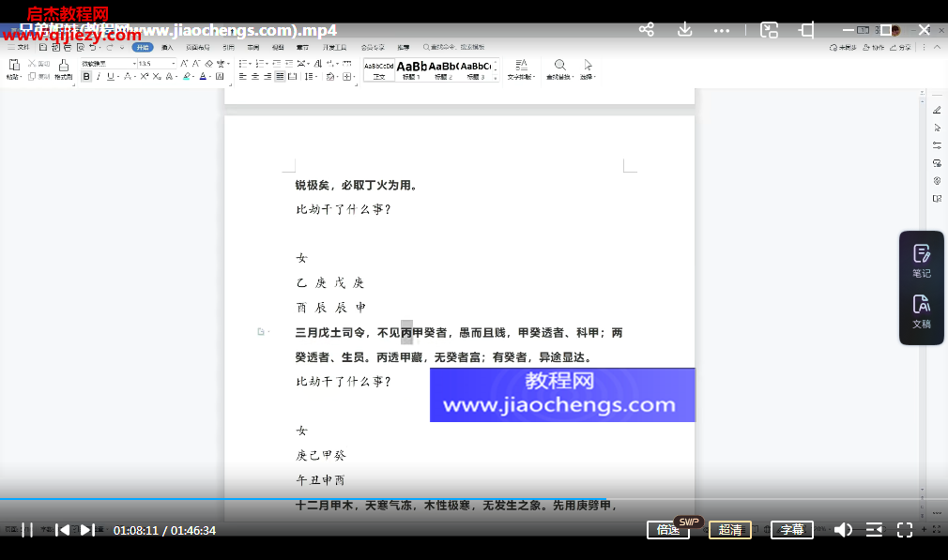Click the player's download icon
The height and width of the screenshot is (560, 948).
[x=684, y=30]
